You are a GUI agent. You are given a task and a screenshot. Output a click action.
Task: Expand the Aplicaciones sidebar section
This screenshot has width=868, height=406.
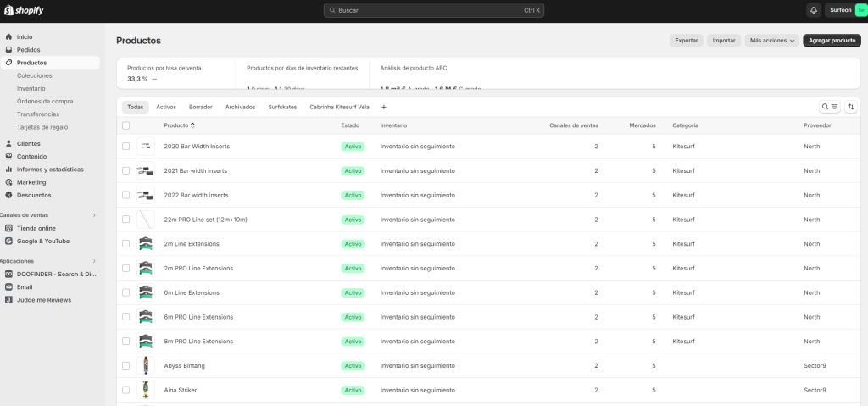[x=94, y=261]
